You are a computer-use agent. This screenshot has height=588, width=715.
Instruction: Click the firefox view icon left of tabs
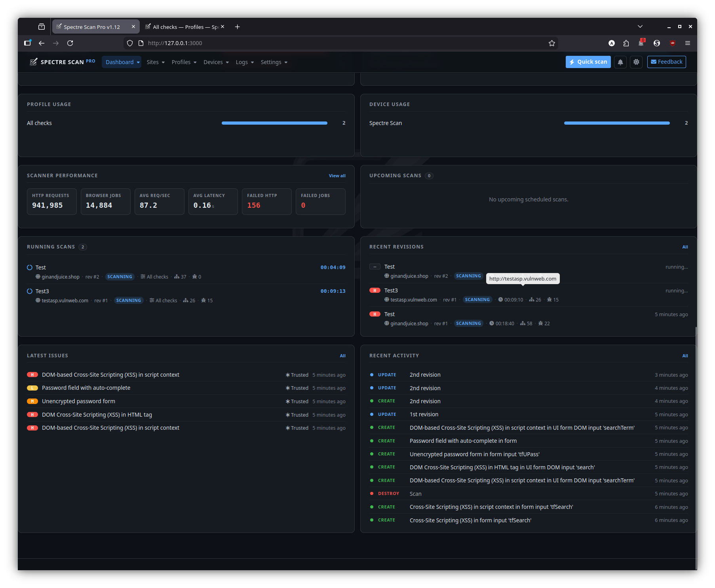[x=42, y=27]
